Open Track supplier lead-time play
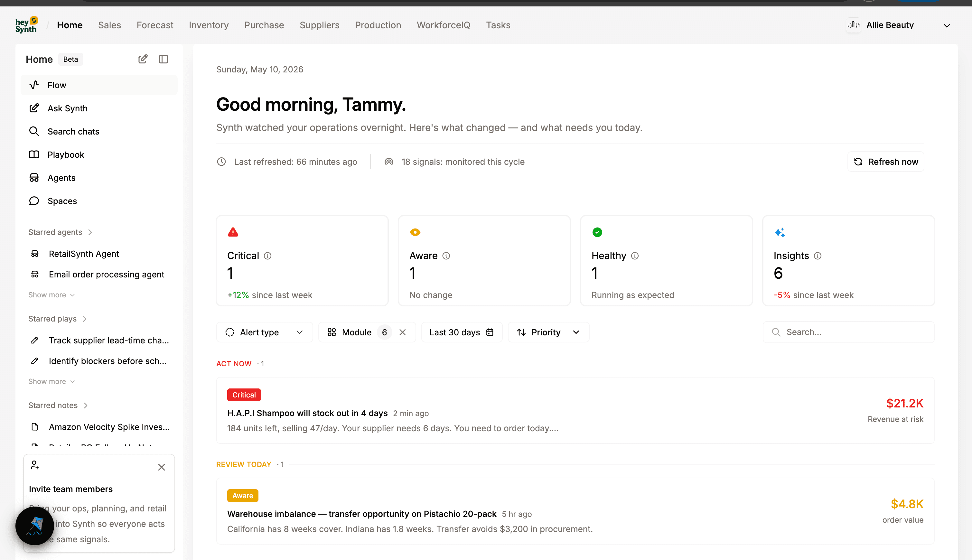The height and width of the screenshot is (560, 972). pos(99,341)
